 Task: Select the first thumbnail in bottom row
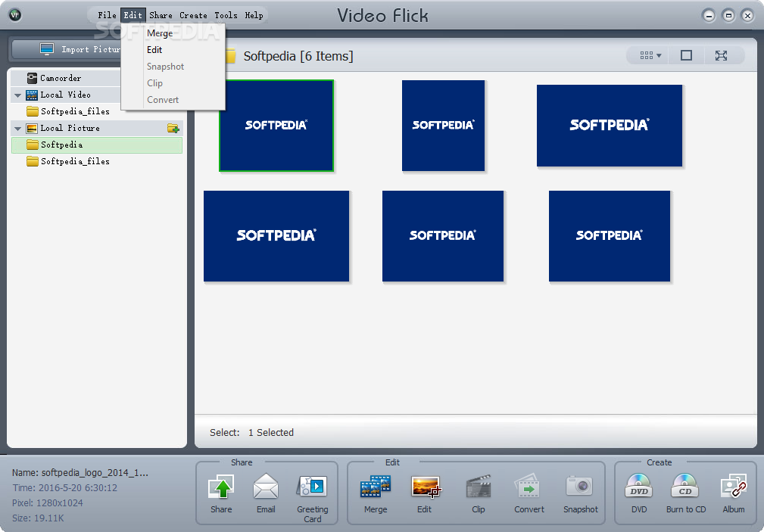click(x=276, y=236)
